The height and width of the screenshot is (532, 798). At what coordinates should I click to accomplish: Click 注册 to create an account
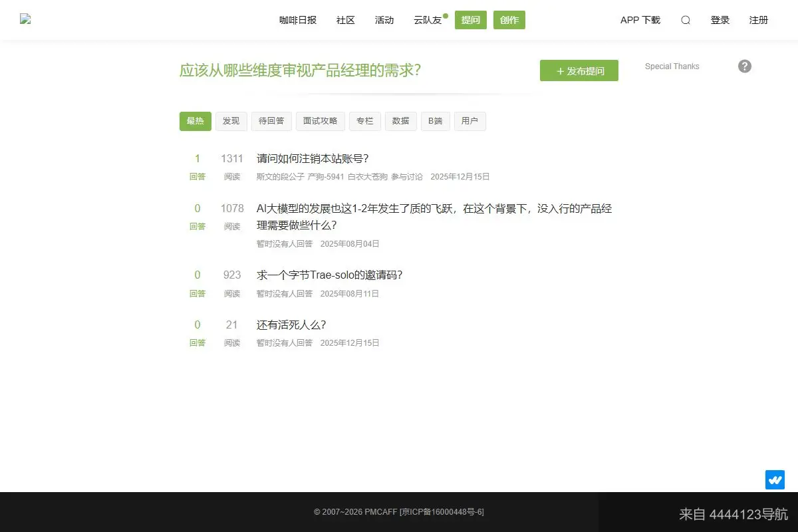759,20
